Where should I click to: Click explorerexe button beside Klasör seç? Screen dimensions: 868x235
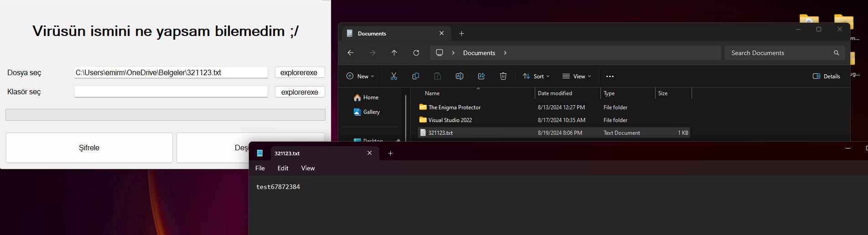click(x=300, y=92)
